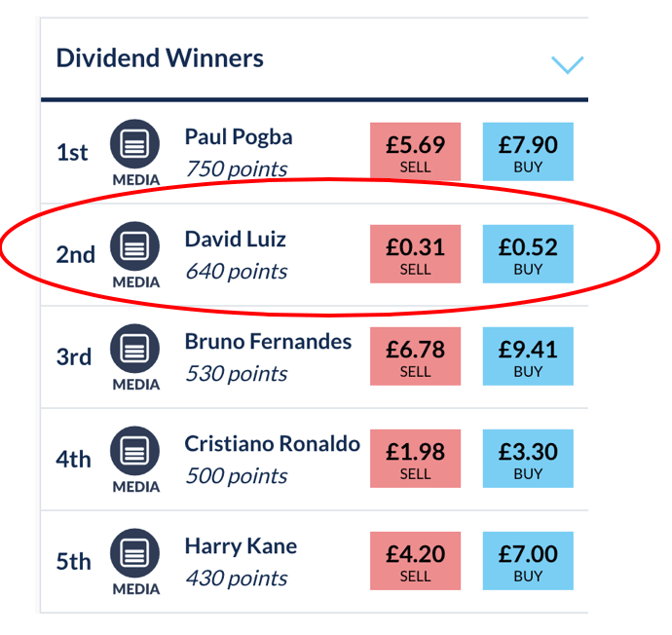Screen dimensions: 672x635
Task: Buy David Luiz at £0.52
Action: (x=528, y=254)
